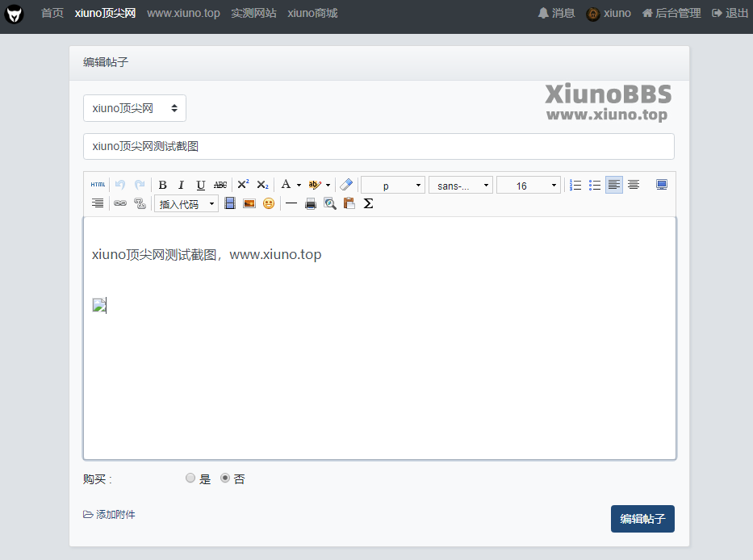Apply superscript formatting
This screenshot has width=753, height=560.
pyautogui.click(x=244, y=185)
